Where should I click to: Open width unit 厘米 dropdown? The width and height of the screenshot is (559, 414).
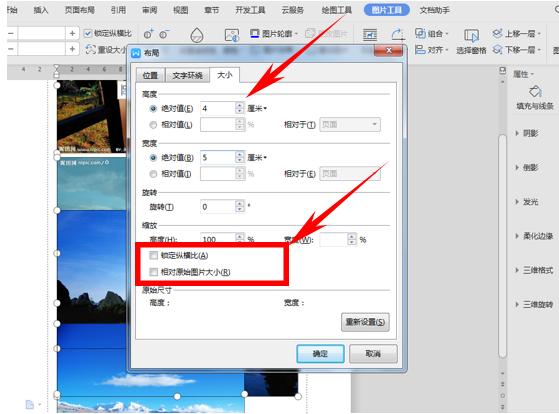[257, 158]
